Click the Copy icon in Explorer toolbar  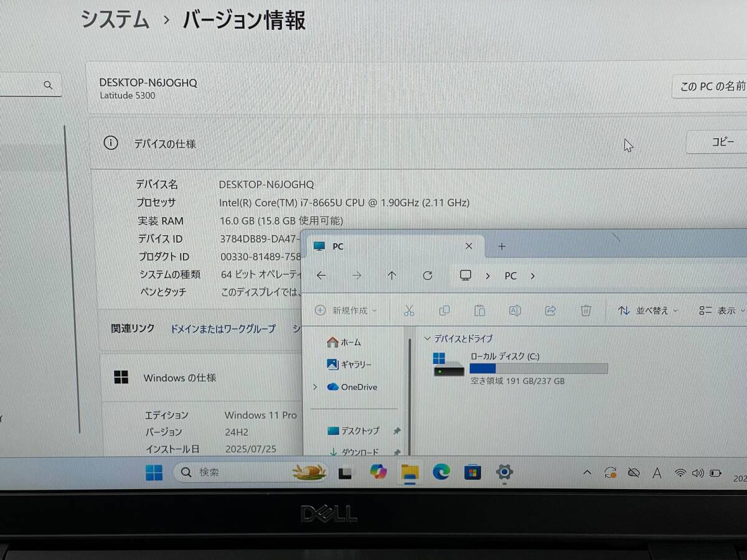[x=444, y=310]
